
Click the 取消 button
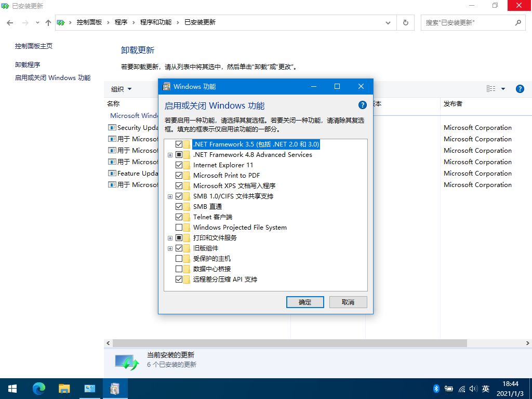coord(348,302)
